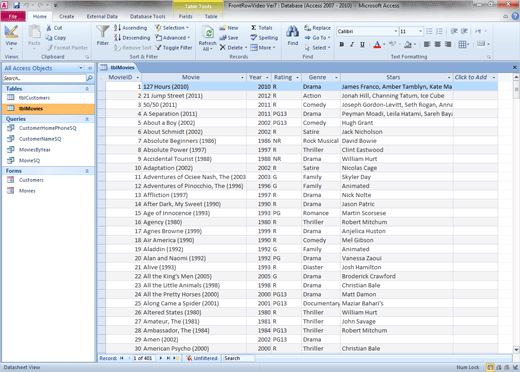Viewport: 520px width, 372px height.
Task: Open the Find binoculars tool
Action: (x=293, y=35)
